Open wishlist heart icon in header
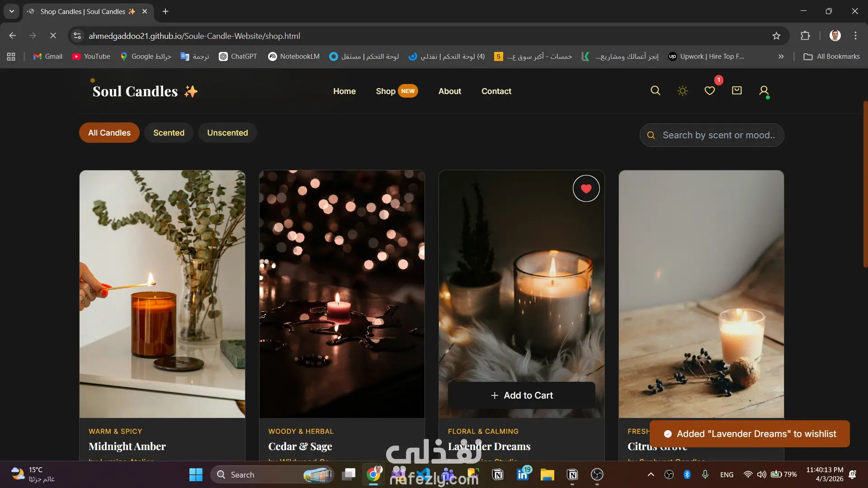 709,91
